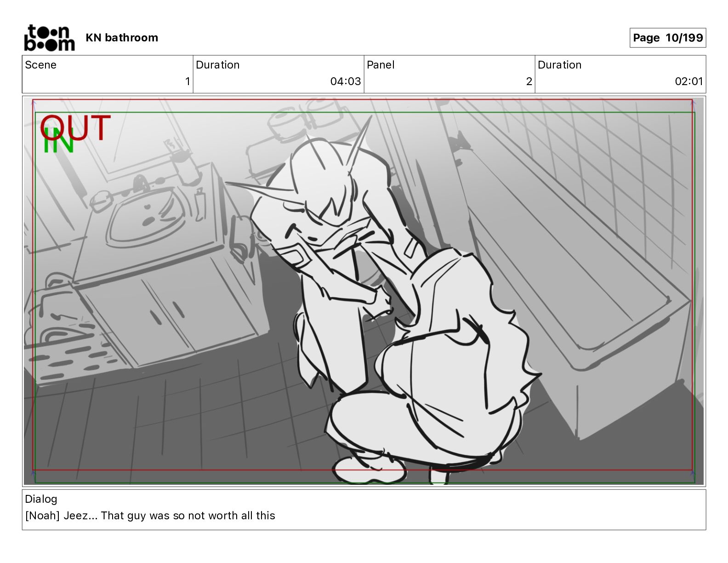Viewport: 728px width, 563px height.
Task: Select the 'Scene' header label
Action: click(x=40, y=65)
